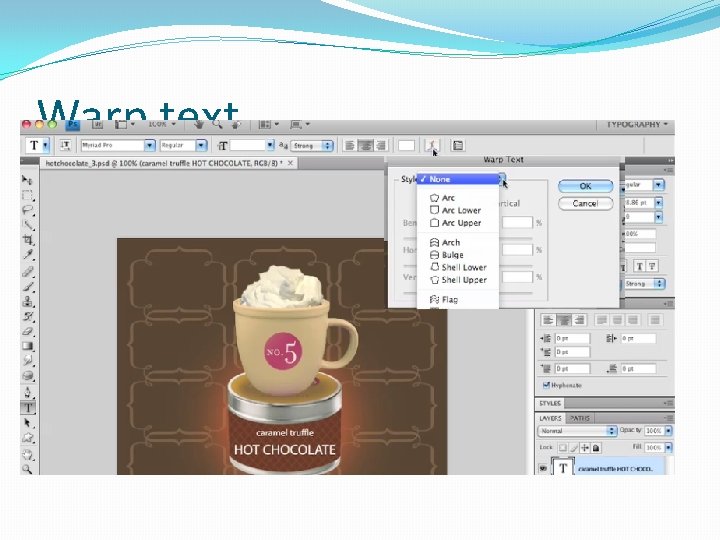The height and width of the screenshot is (540, 720).
Task: Select the Gradient tool
Action: click(x=28, y=346)
